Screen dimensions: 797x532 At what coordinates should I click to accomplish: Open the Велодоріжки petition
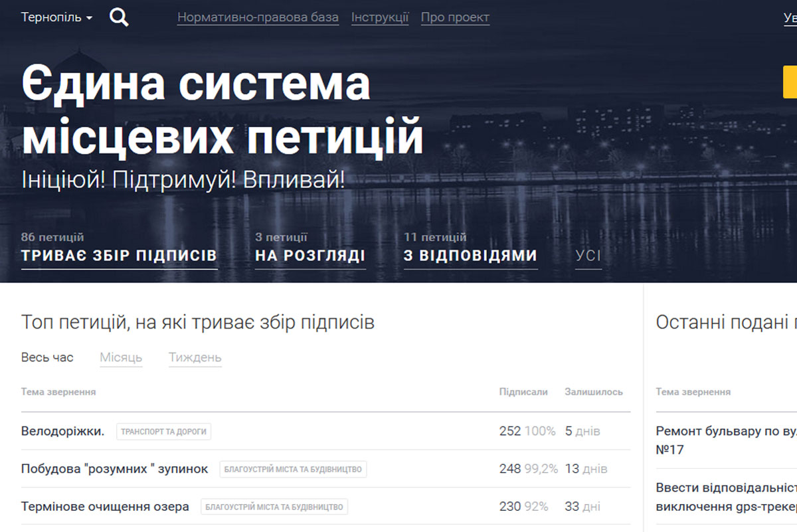62,431
